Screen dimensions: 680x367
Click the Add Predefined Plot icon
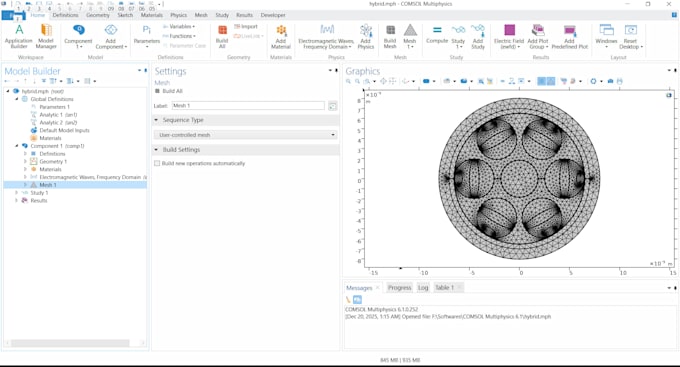[569, 30]
